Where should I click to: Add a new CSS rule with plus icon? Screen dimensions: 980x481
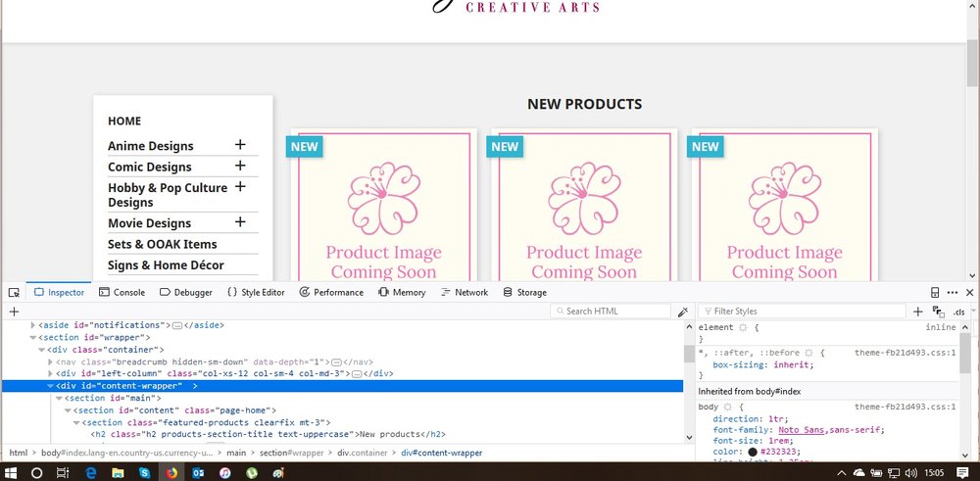pos(917,312)
